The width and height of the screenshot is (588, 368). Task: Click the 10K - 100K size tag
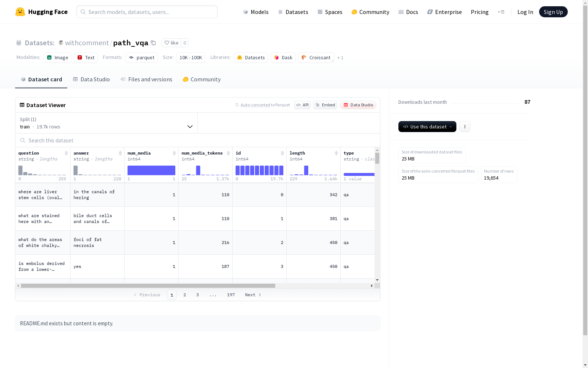coord(191,57)
